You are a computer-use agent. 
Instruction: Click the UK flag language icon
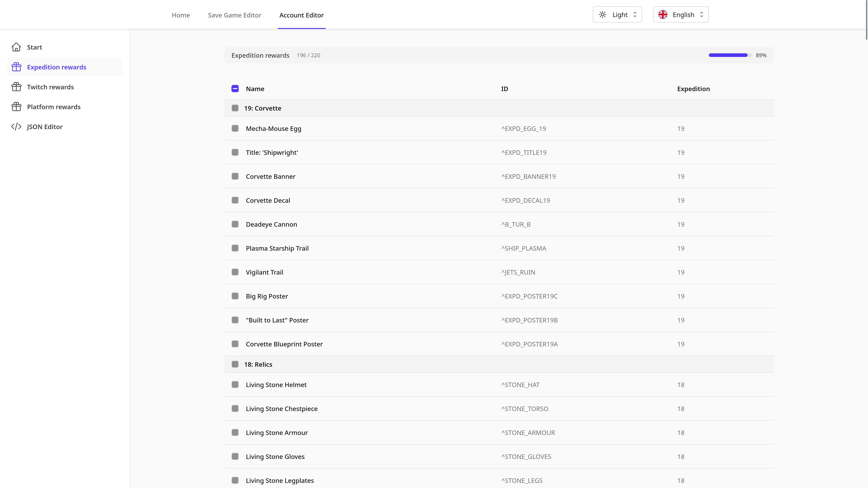663,14
